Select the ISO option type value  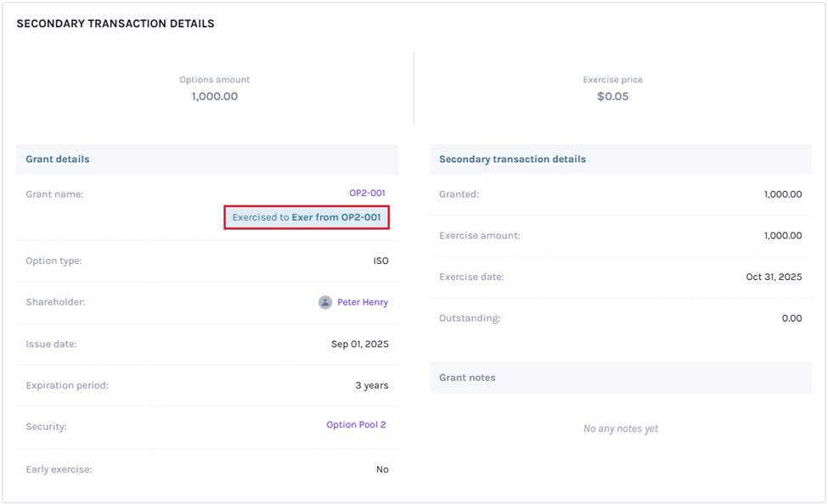[x=381, y=260]
